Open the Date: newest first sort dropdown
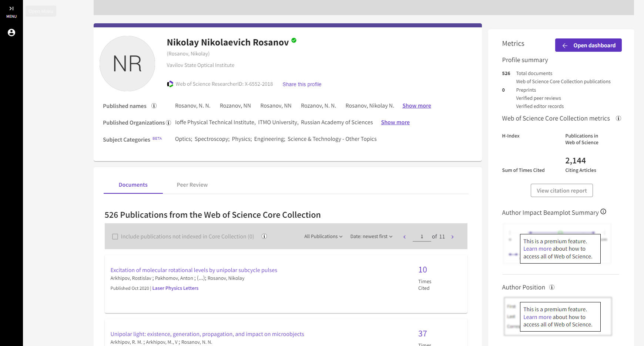Image resolution: width=644 pixels, height=346 pixels. (x=371, y=237)
